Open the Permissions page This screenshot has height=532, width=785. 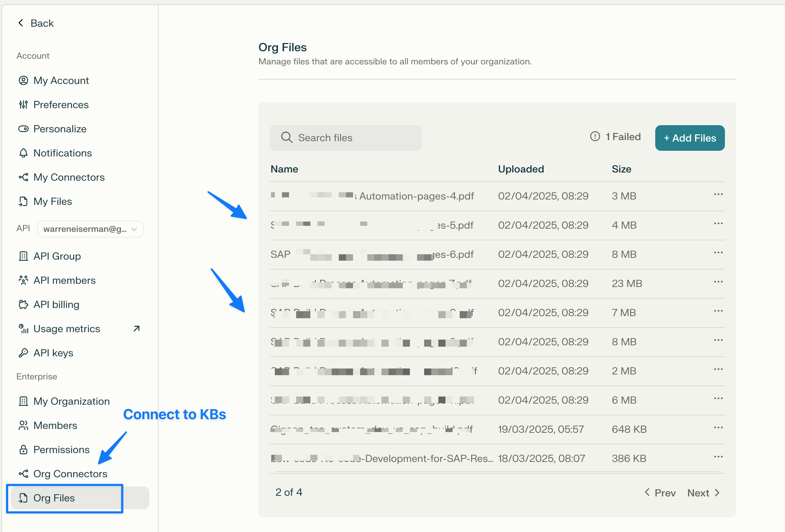(x=62, y=449)
